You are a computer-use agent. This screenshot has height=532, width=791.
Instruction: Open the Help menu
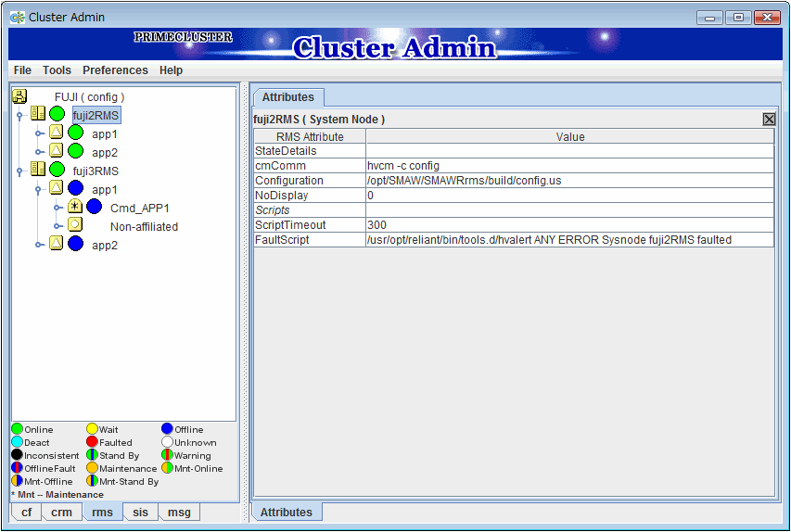171,70
